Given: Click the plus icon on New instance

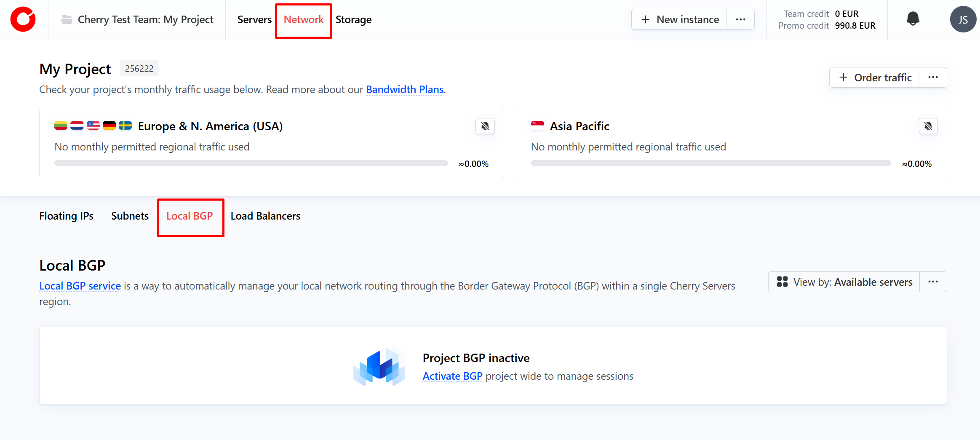Looking at the screenshot, I should (x=645, y=19).
